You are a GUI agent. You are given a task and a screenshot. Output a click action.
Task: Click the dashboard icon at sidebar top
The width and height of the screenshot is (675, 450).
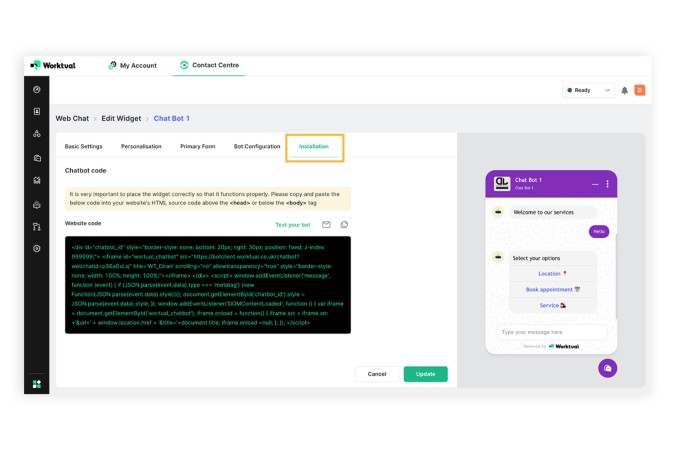[37, 90]
